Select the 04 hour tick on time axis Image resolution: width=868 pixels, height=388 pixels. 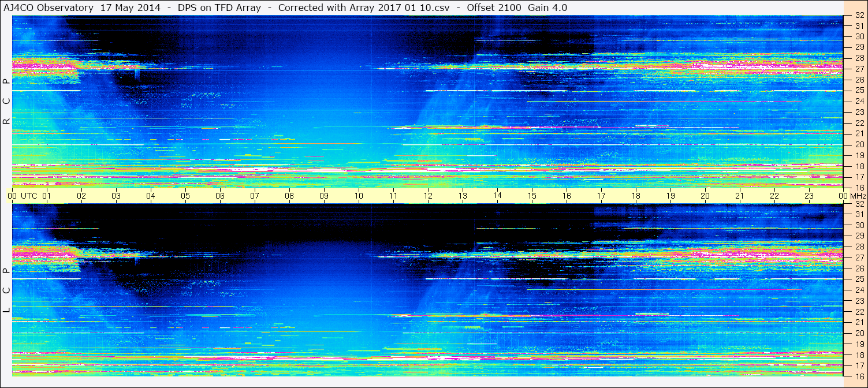(x=151, y=196)
